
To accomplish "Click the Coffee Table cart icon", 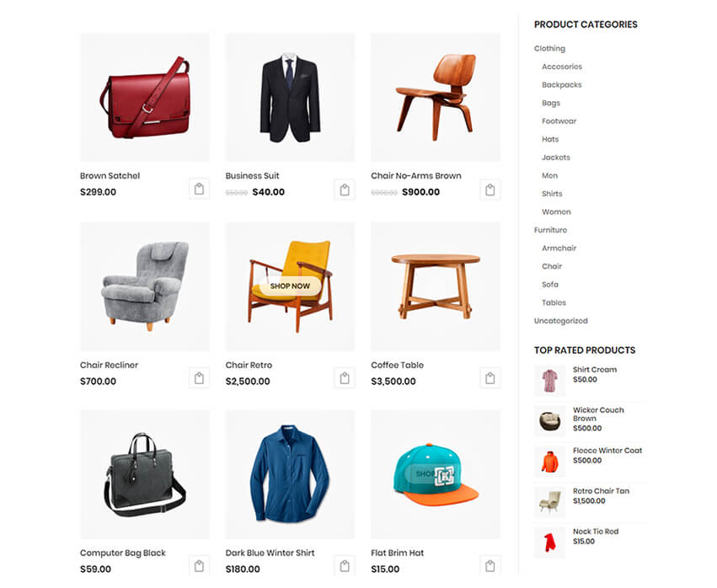I will [x=490, y=378].
